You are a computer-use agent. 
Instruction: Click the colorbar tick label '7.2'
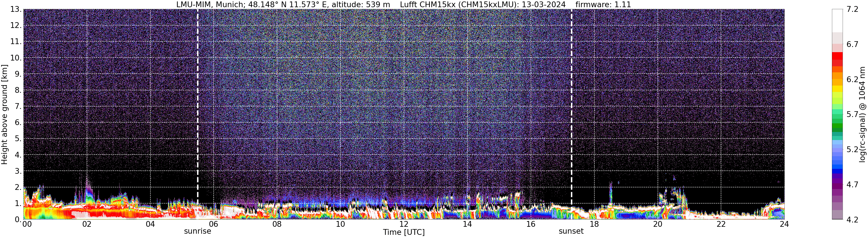852,10
